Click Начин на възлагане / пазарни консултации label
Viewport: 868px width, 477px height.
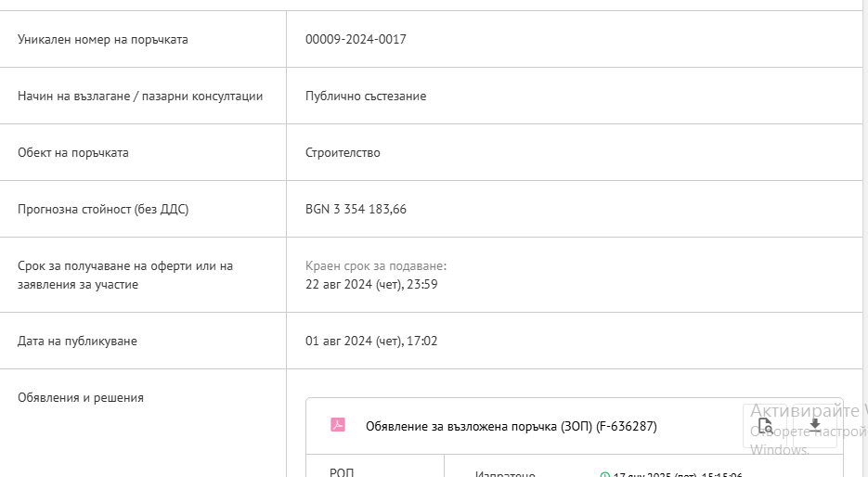click(140, 96)
